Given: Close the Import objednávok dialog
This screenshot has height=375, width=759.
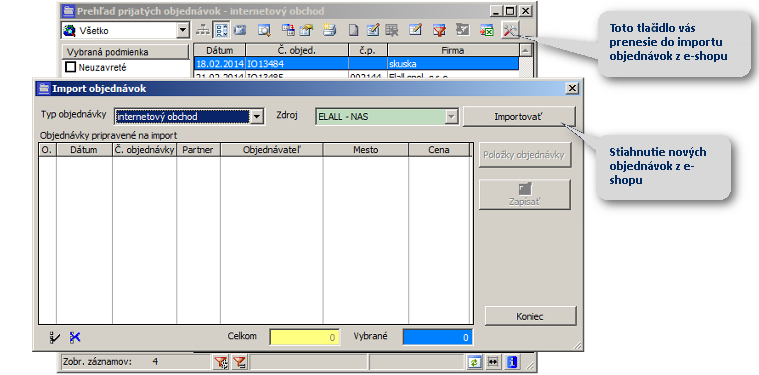Looking at the screenshot, I should pyautogui.click(x=572, y=88).
